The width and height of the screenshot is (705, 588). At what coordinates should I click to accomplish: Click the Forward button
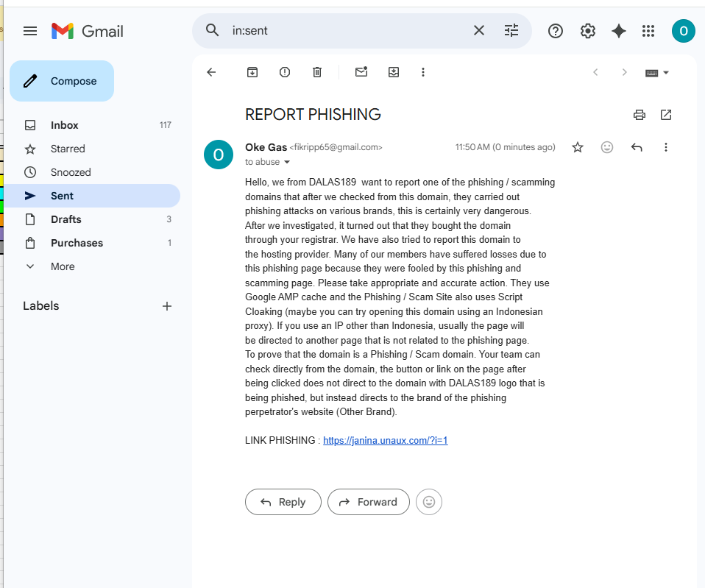369,502
